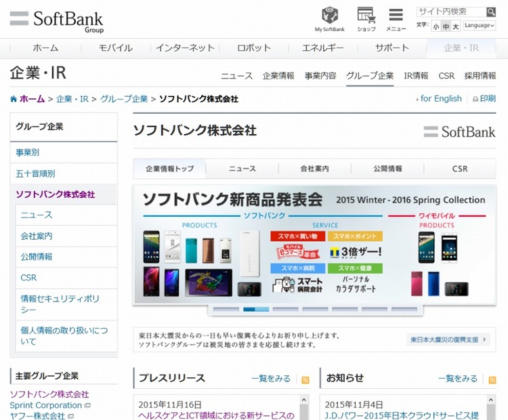508x420 pixels.
Task: Open the shop cart icon
Action: tap(366, 19)
